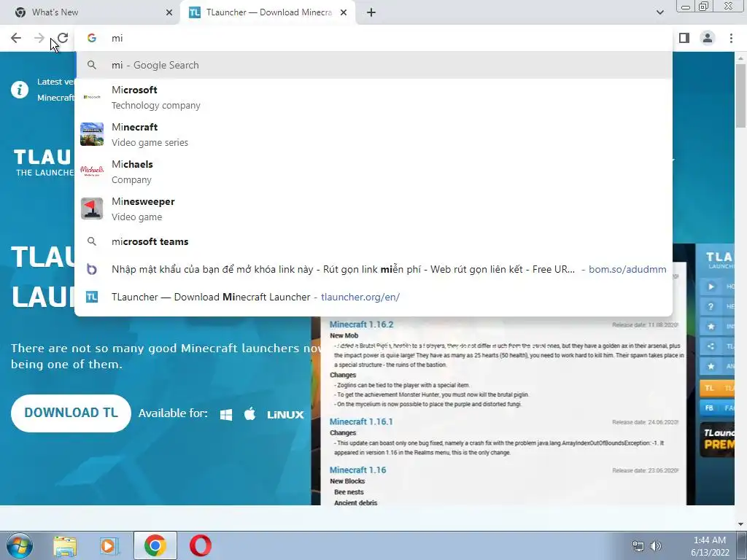Click the Chrome taskbar icon

pos(155,545)
